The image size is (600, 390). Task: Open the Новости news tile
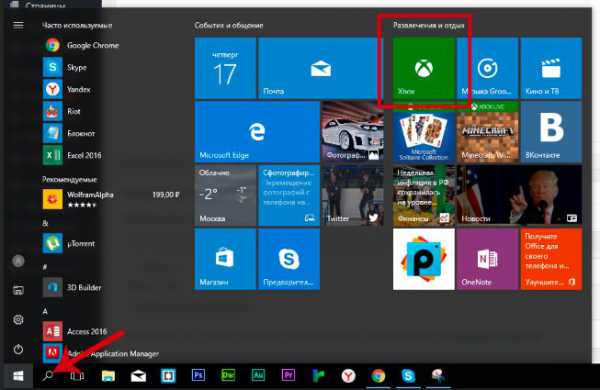(x=520, y=196)
